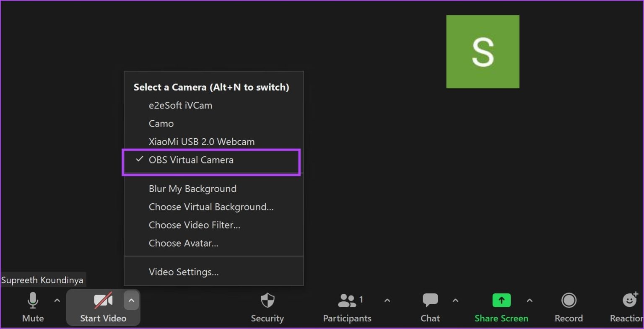Screen dimensions: 644x329
Task: Start sharing your screen
Action: coord(501,307)
